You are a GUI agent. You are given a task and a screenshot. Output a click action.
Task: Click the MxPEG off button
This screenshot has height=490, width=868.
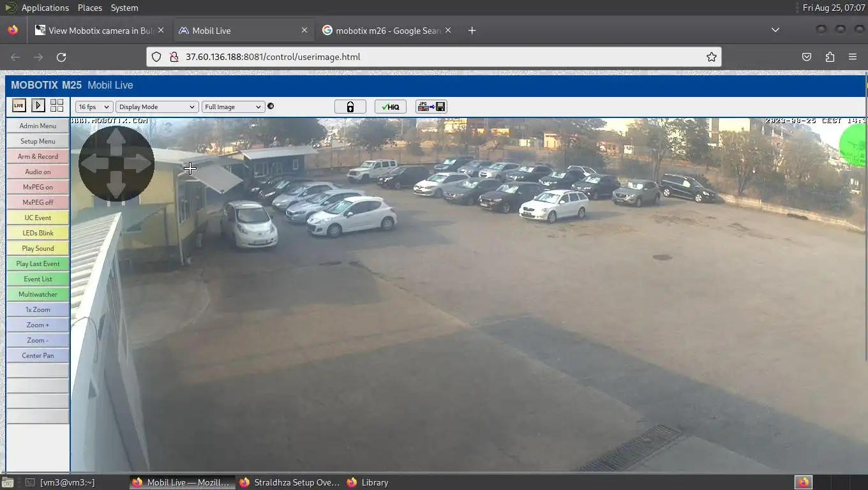pos(38,202)
